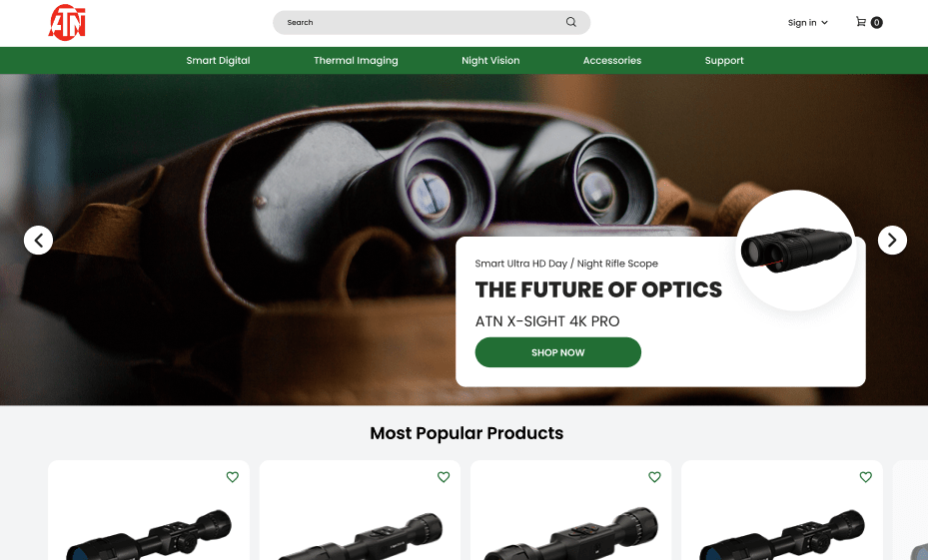The width and height of the screenshot is (928, 560).
Task: Advance to next carousel slide
Action: coord(892,241)
